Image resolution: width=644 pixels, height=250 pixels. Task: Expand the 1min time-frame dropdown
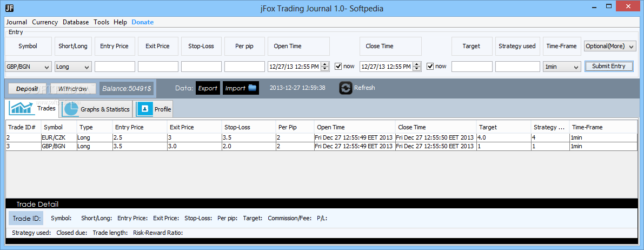[x=562, y=67]
